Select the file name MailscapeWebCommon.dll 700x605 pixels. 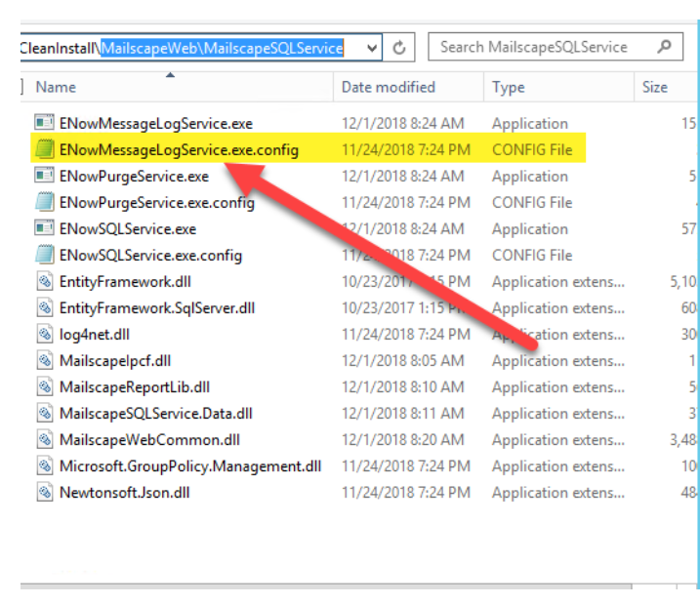point(149,439)
